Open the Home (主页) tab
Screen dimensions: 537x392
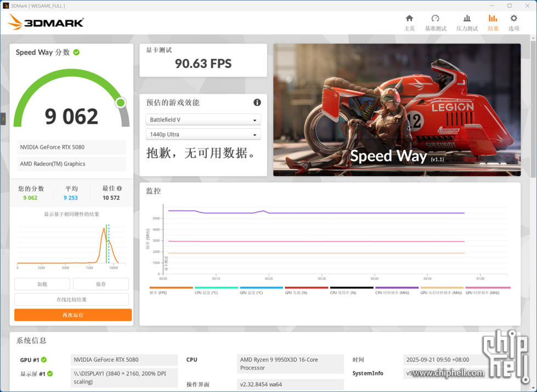pos(409,23)
